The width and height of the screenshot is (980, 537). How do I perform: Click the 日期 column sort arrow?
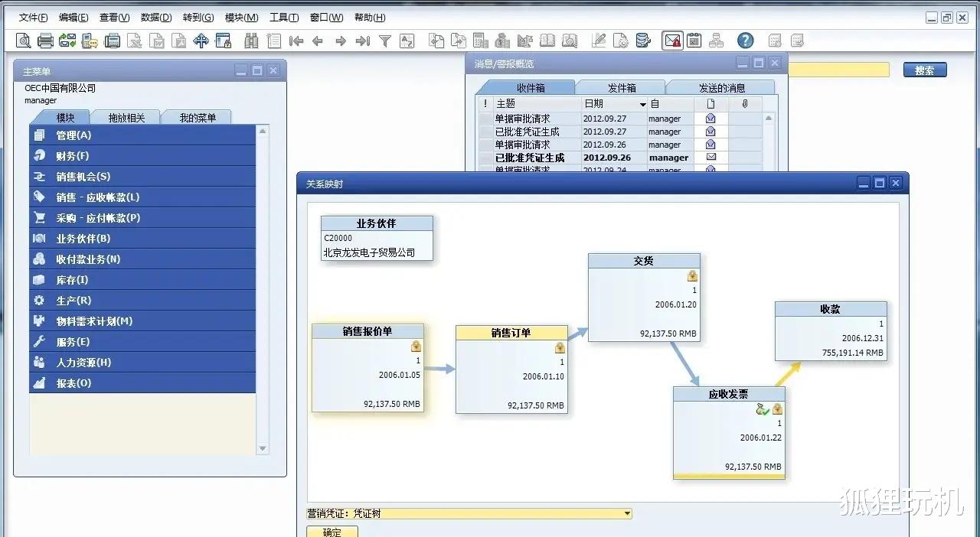click(643, 104)
